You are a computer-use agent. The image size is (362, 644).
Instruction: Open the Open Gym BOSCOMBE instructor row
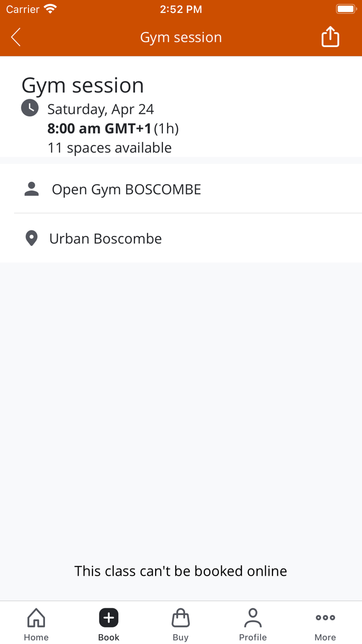[126, 189]
